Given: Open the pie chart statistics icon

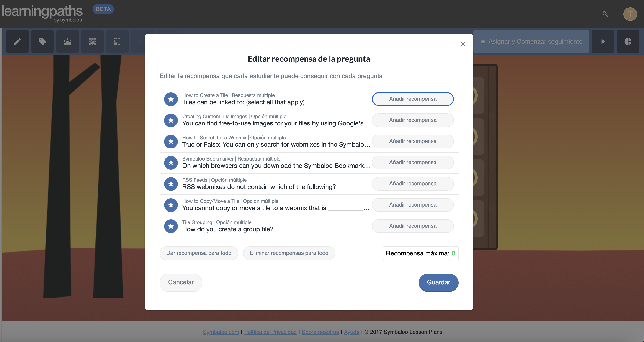Looking at the screenshot, I should (628, 41).
